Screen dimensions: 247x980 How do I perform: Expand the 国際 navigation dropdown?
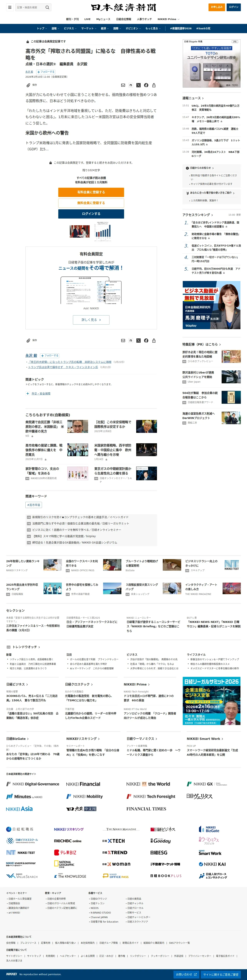click(x=117, y=29)
